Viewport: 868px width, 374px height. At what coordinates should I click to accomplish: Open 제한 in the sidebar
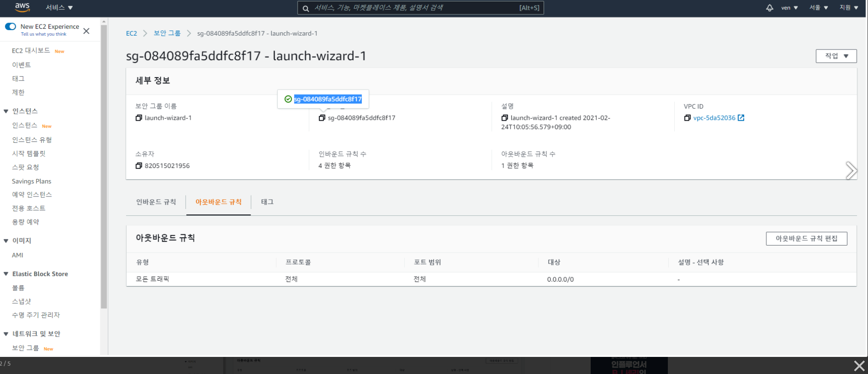coord(18,92)
